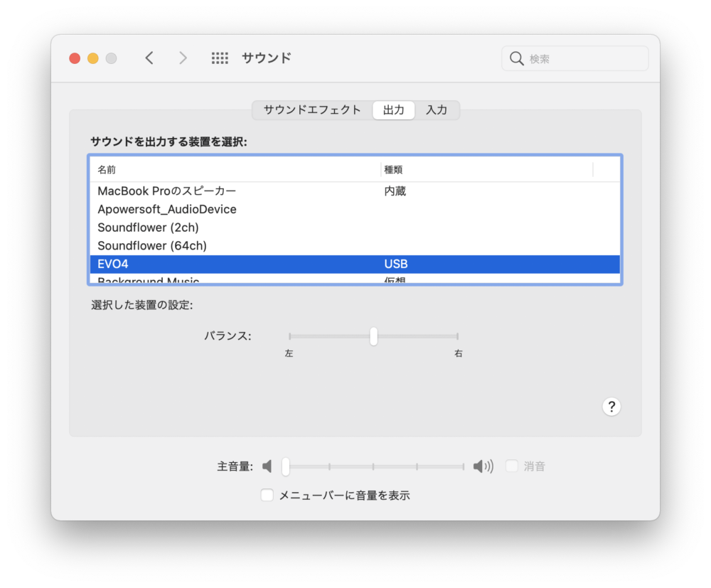Click the low volume speaker icon
This screenshot has width=711, height=588.
(267, 466)
